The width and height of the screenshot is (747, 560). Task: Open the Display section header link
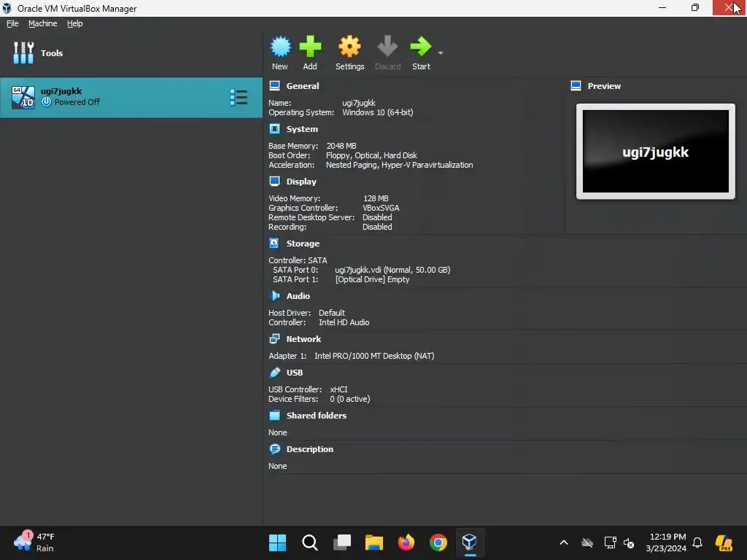[x=301, y=182]
